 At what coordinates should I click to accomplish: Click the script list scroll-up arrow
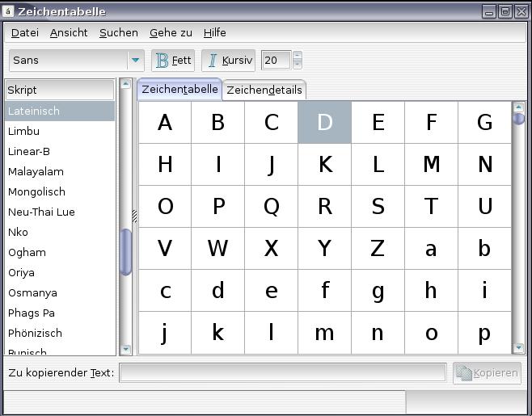pyautogui.click(x=126, y=83)
